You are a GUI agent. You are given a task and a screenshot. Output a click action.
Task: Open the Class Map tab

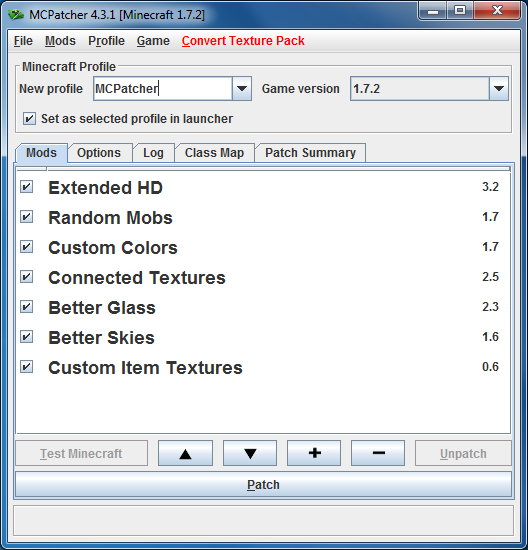pyautogui.click(x=214, y=153)
